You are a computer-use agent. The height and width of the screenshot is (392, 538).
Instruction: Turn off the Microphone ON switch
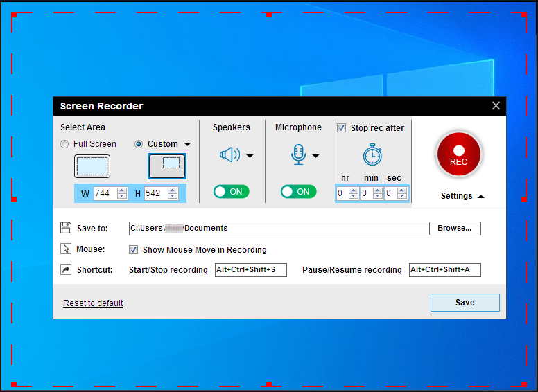(298, 192)
